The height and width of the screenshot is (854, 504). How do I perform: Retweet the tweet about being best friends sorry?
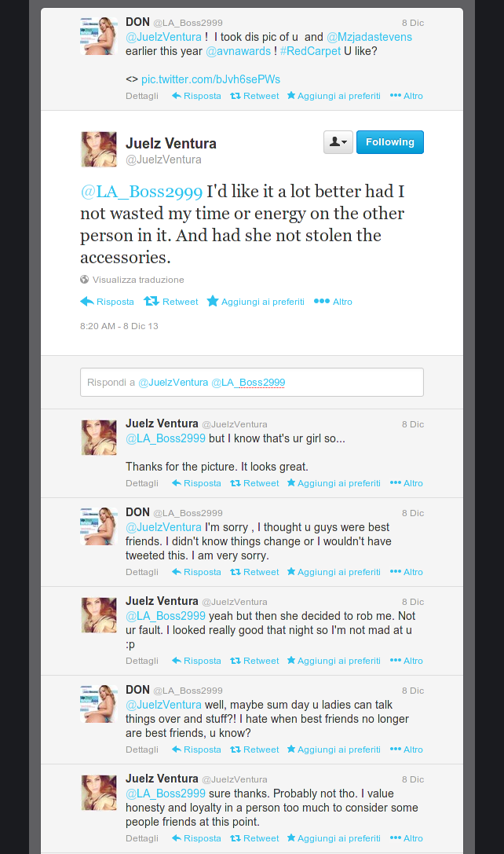click(x=254, y=572)
